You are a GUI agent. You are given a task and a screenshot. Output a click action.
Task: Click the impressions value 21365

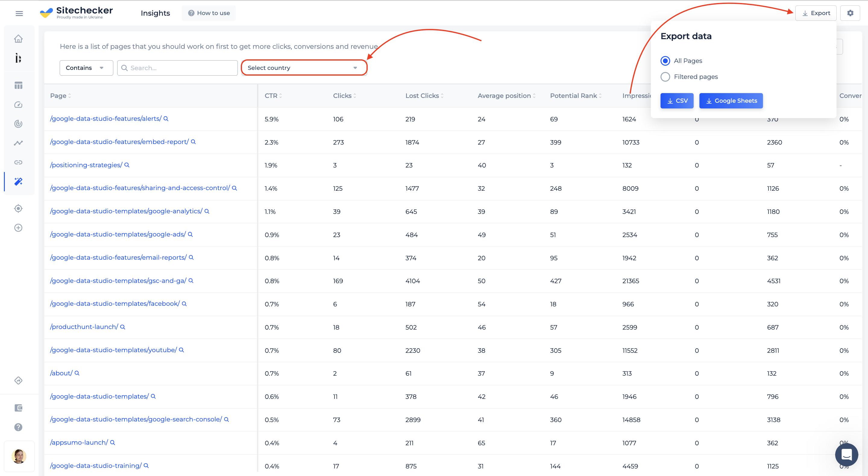[631, 281]
